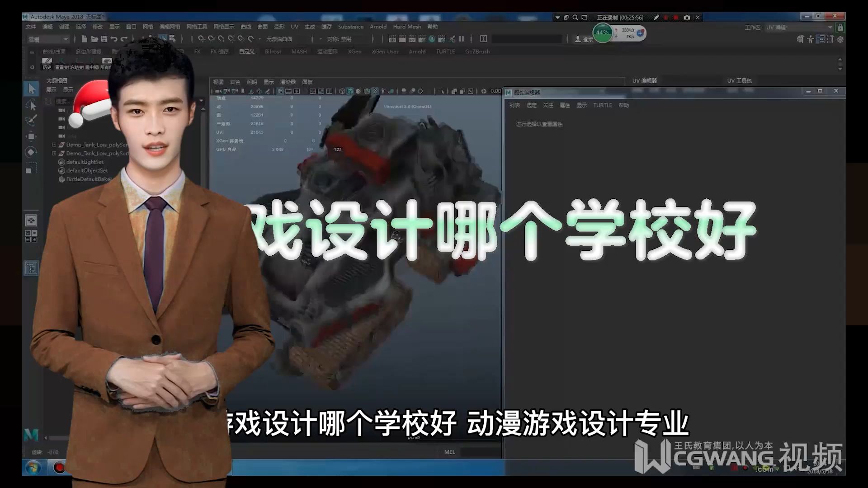Render the current frame
Screen dimensions: 868x488
click(402, 39)
